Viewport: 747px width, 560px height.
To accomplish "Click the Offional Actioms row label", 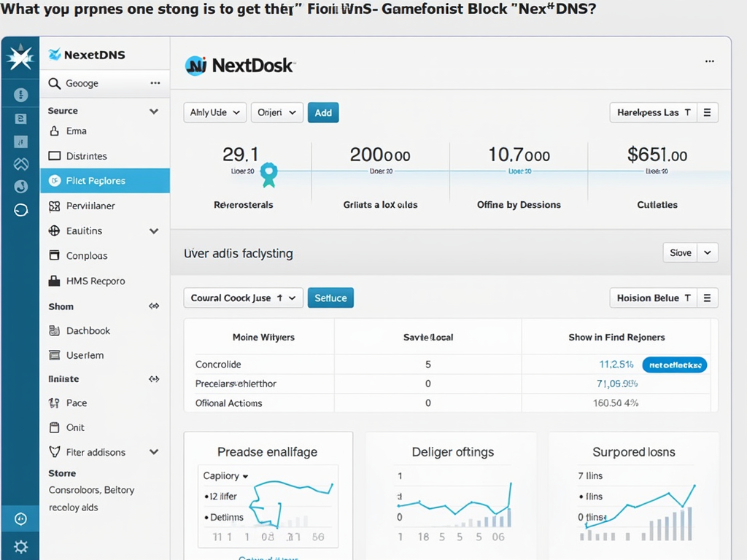I will [228, 403].
